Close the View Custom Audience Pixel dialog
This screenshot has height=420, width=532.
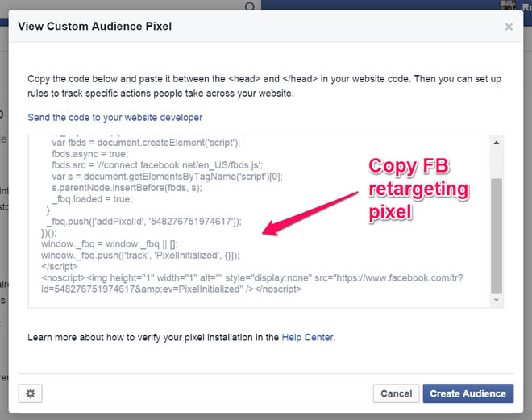[509, 27]
